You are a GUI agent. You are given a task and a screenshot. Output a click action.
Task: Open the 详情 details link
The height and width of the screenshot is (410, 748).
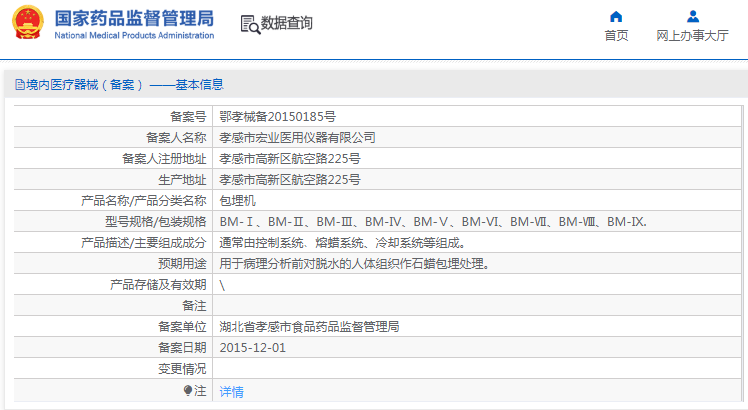pyautogui.click(x=231, y=391)
